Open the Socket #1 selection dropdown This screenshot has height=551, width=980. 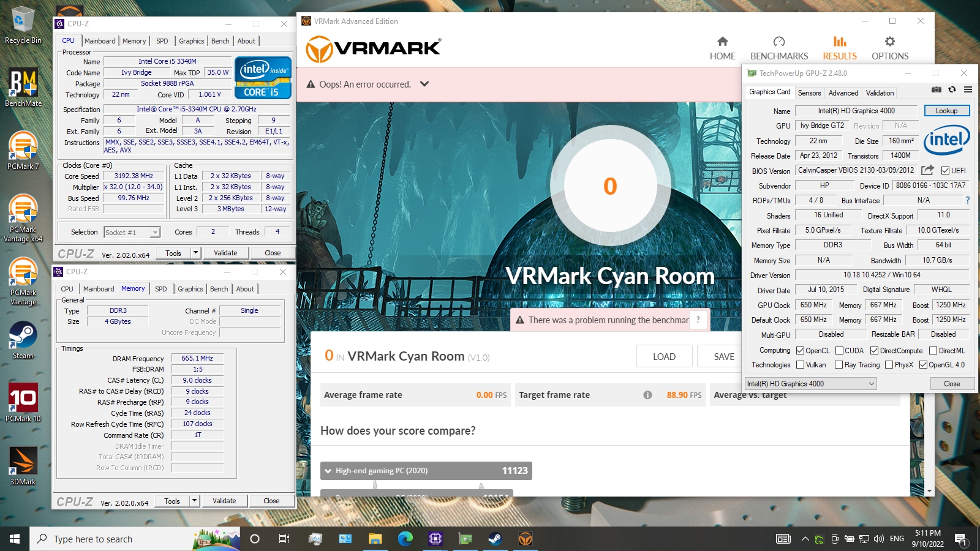(155, 233)
